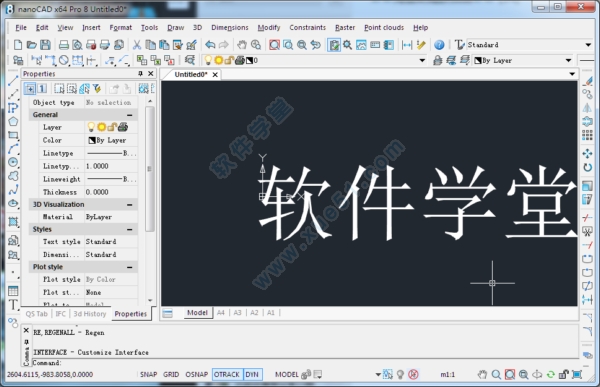This screenshot has height=387, width=600.
Task: Open the layer list dropdown arrow
Action: pos(422,60)
